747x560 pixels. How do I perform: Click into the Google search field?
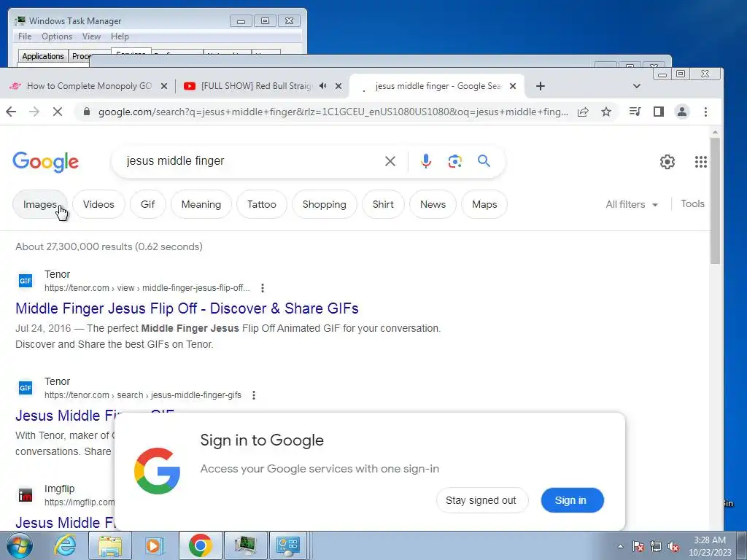252,161
